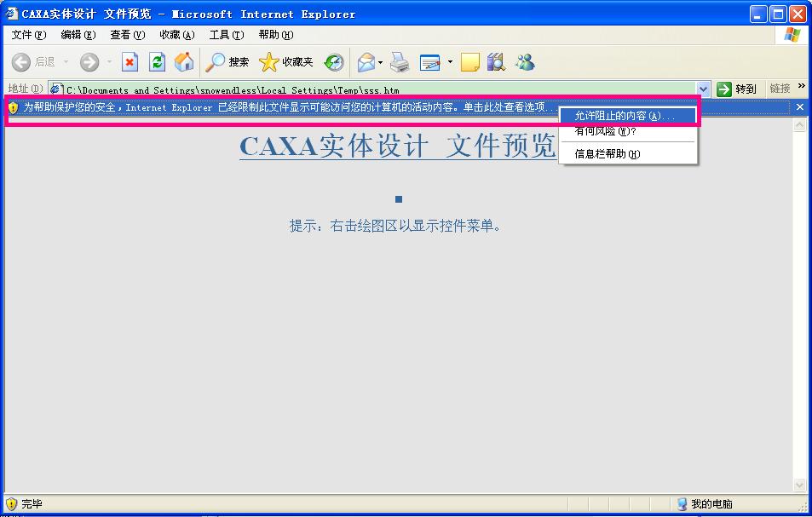Screen dimensions: 812x517
Task: Click the address bar showing sss.htm path
Action: (380, 89)
